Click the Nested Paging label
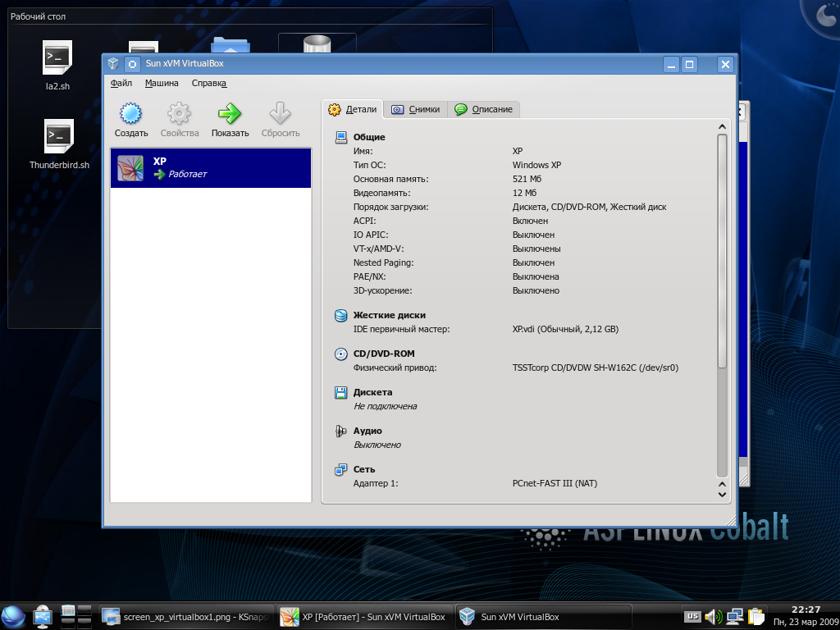 [384, 262]
